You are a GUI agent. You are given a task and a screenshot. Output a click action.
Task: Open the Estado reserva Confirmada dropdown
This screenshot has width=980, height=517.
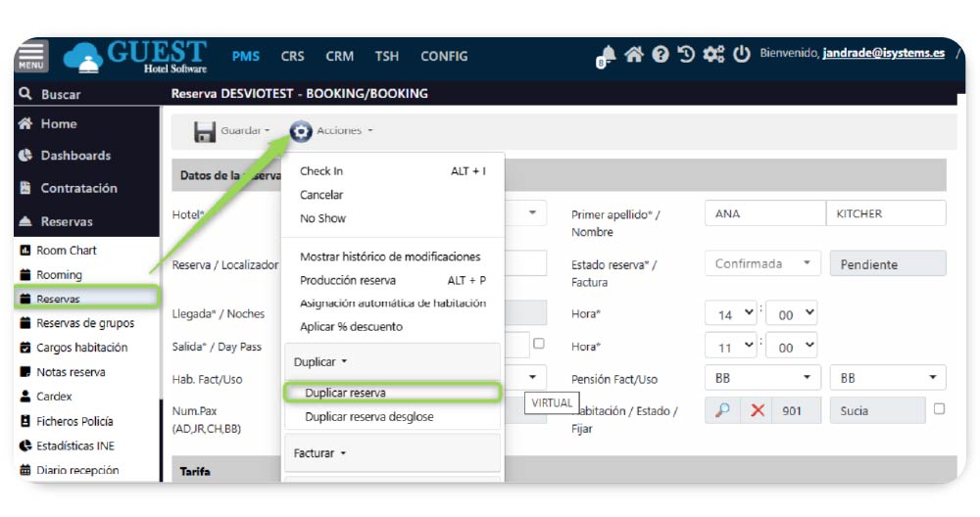point(761,263)
